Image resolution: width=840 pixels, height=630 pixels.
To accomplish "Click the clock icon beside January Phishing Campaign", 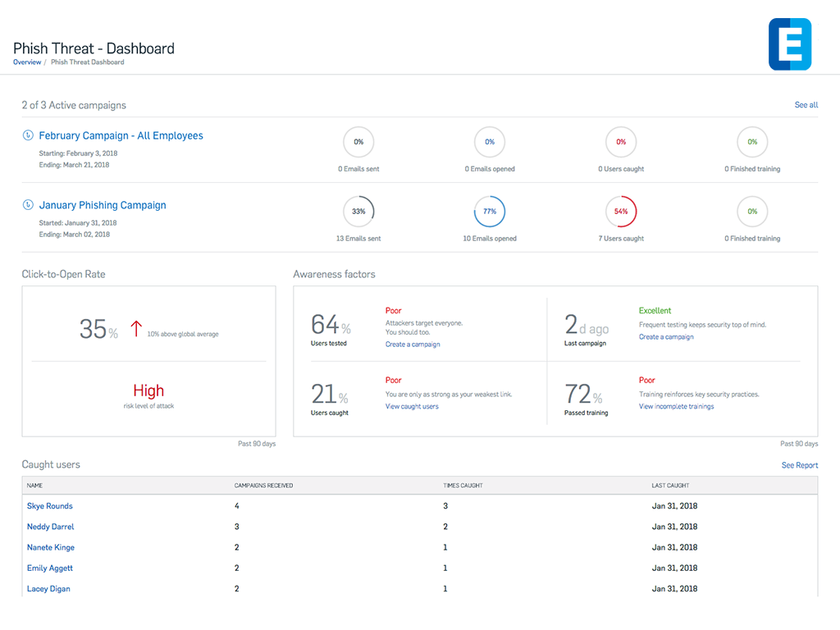I will click(x=28, y=205).
